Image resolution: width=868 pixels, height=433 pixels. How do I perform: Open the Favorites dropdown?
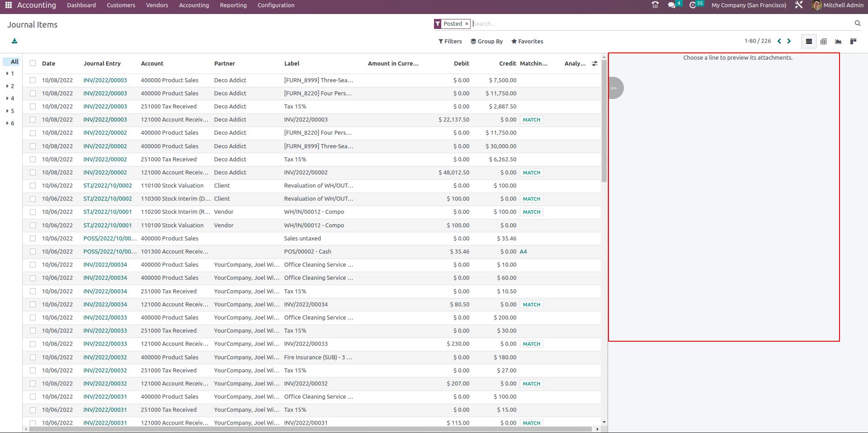(527, 41)
